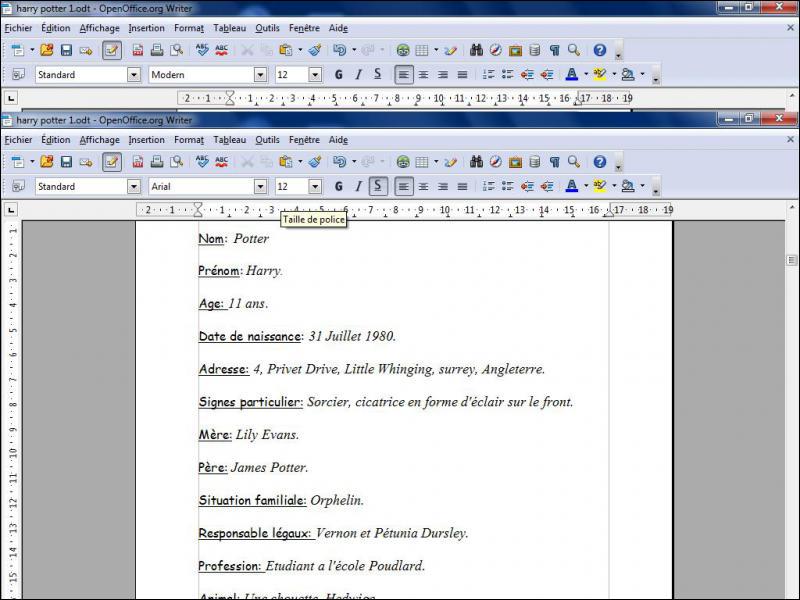
Task: Toggle nonprinting characters in front window
Action: click(x=555, y=162)
